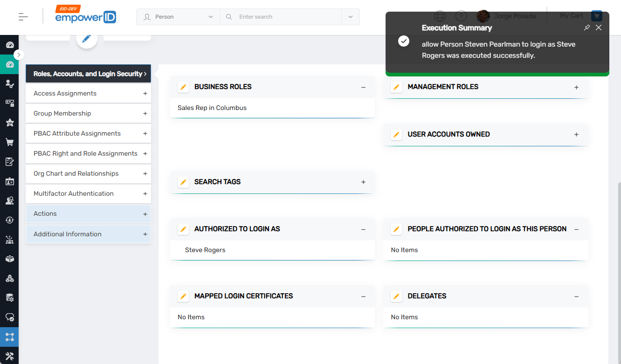Click the pencil icon beside BUSINESS ROLES
This screenshot has height=364, width=621.
(183, 87)
